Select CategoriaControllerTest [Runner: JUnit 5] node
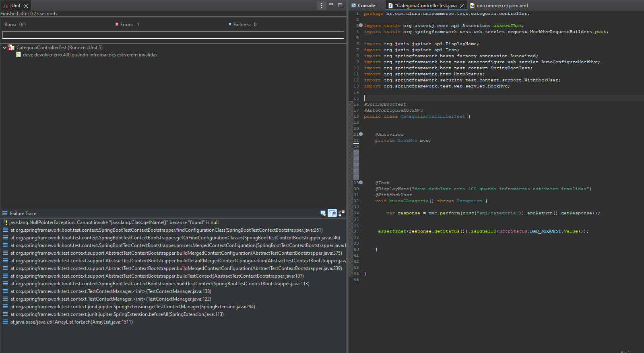Viewport: 644px width, 353px height. point(59,48)
